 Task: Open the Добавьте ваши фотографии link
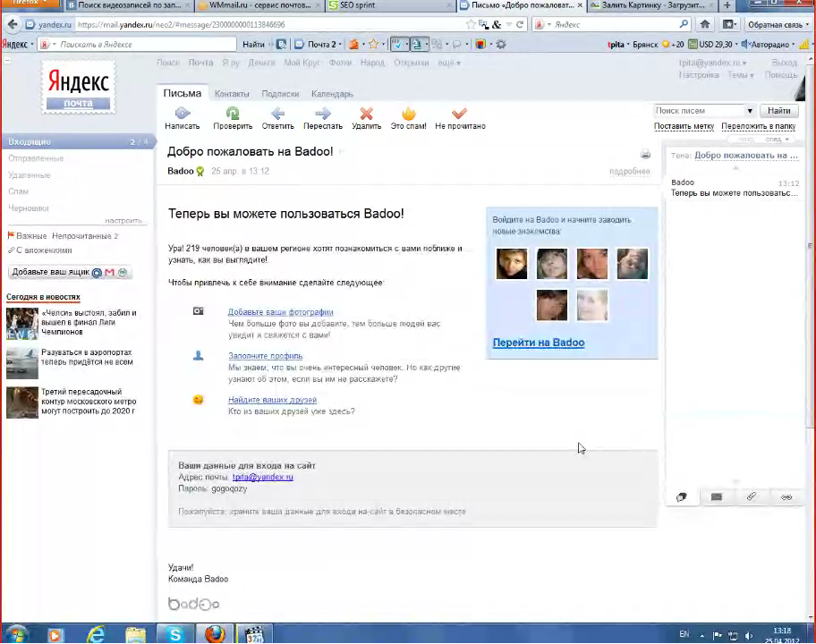pyautogui.click(x=281, y=311)
